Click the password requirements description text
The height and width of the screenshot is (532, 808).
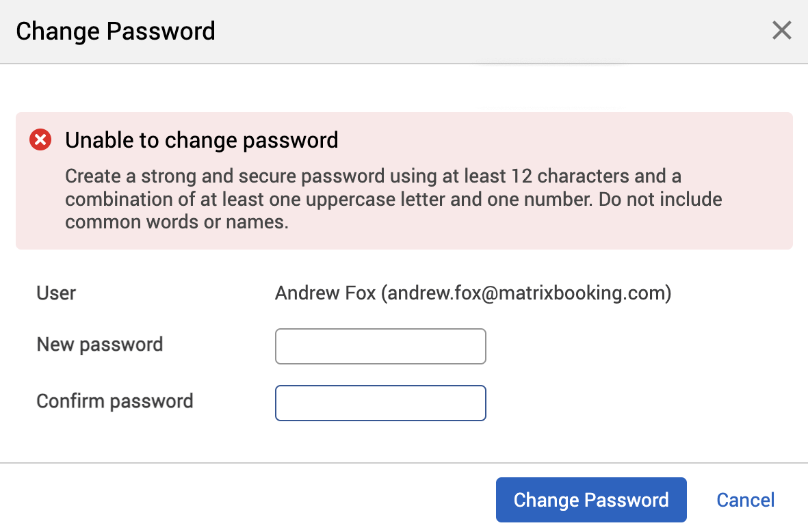pos(393,199)
